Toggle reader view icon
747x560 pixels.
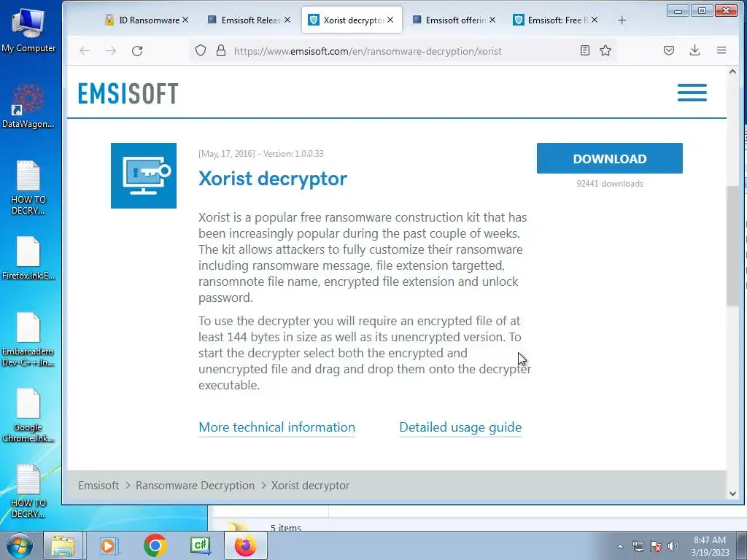point(585,50)
